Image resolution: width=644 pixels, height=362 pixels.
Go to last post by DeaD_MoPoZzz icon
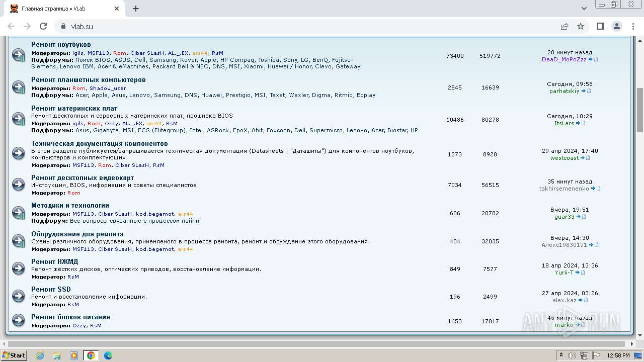click(593, 59)
